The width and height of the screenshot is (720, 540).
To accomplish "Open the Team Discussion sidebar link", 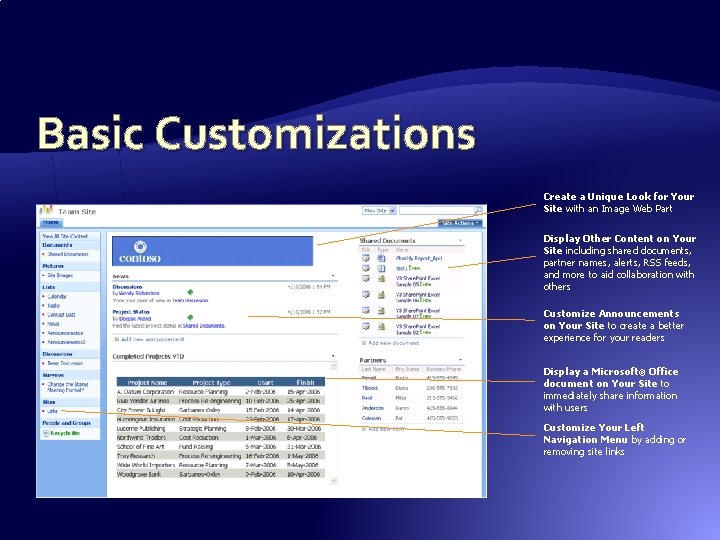I will click(65, 363).
